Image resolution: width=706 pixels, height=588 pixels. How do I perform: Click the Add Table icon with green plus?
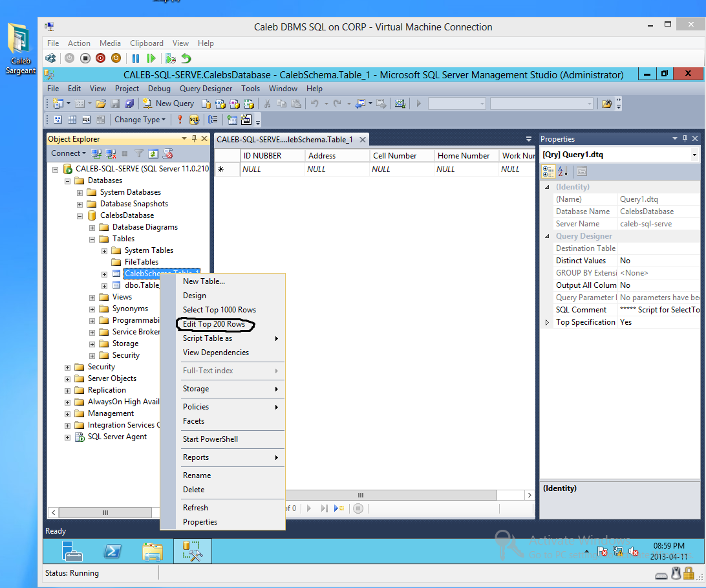(232, 120)
